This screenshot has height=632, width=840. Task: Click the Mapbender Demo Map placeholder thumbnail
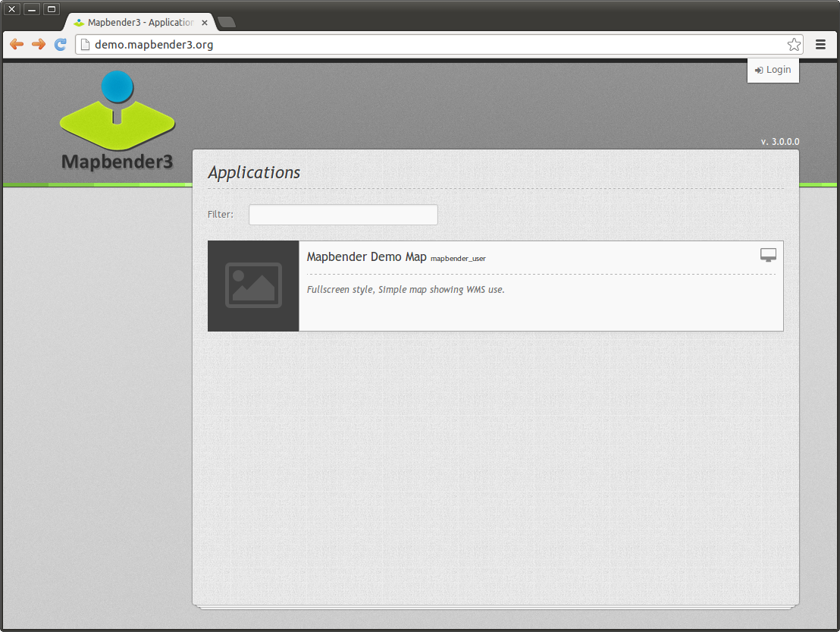(253, 286)
